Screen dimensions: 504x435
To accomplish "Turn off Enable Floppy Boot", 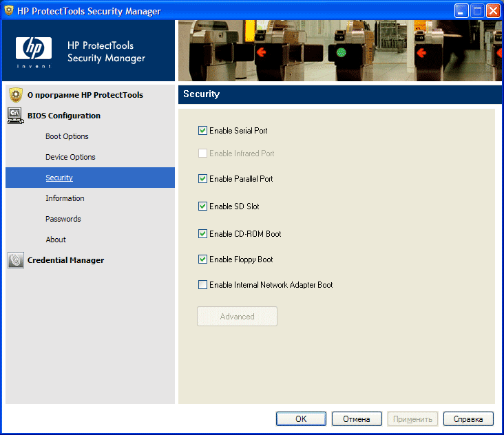I will point(202,259).
